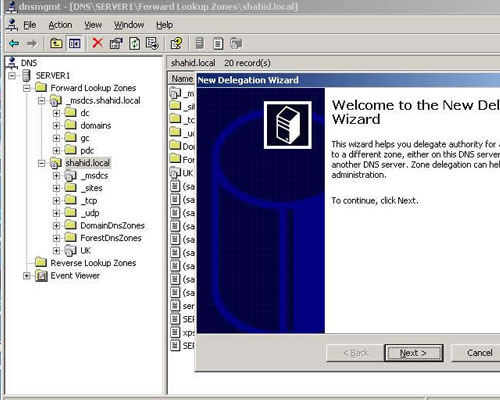Select the lowercase ser record in list

[182, 306]
